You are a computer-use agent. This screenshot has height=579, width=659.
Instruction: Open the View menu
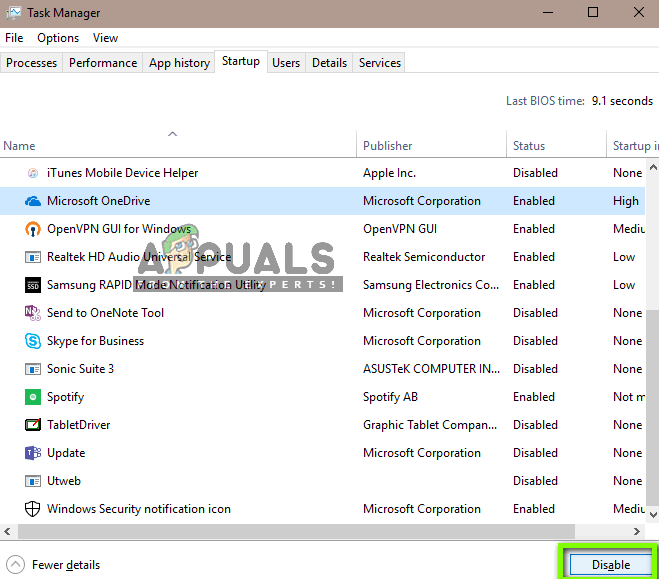(105, 38)
